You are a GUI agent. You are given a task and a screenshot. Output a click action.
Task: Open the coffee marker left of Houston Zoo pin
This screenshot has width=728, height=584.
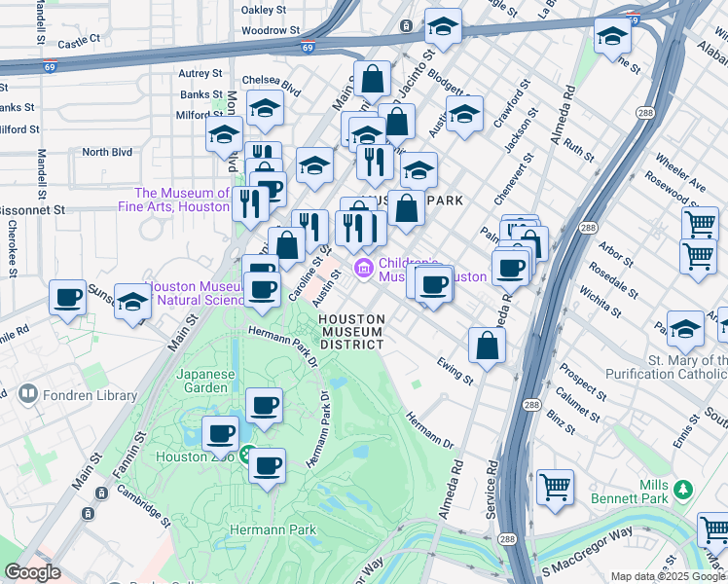pyautogui.click(x=221, y=435)
